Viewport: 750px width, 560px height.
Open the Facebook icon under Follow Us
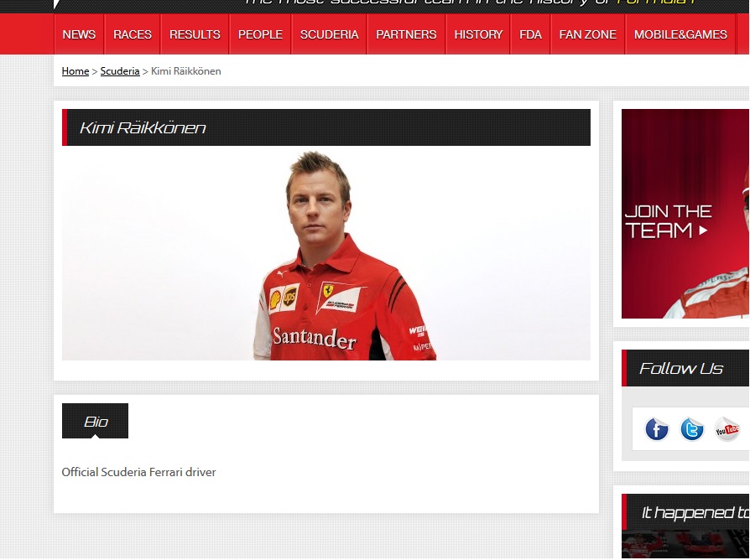656,430
